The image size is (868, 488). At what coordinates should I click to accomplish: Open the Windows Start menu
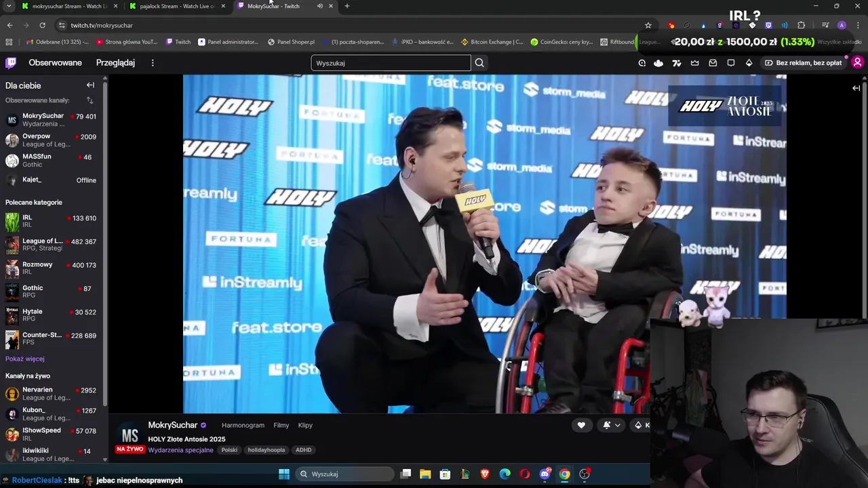[284, 474]
